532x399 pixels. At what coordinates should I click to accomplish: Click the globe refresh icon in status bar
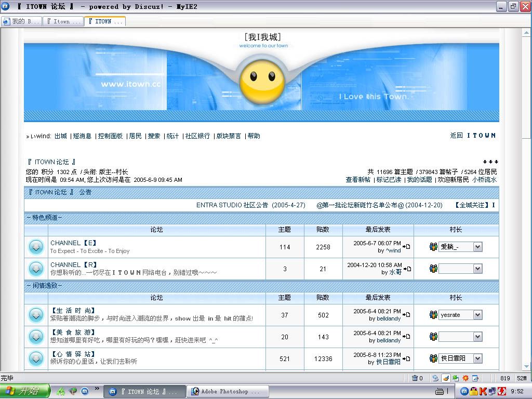(435, 378)
